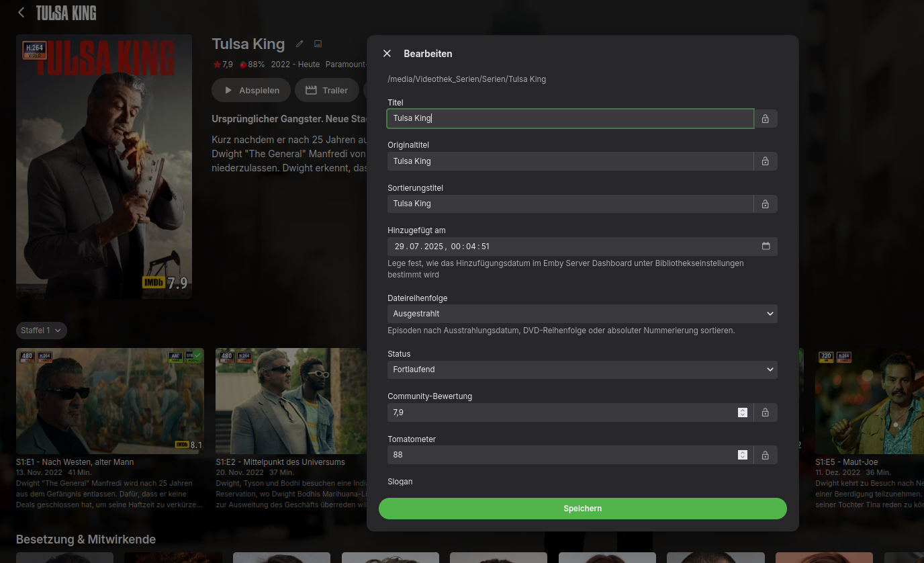The height and width of the screenshot is (563, 924).
Task: Click the 'Besetzung & Mitwirkende' heading
Action: point(86,539)
